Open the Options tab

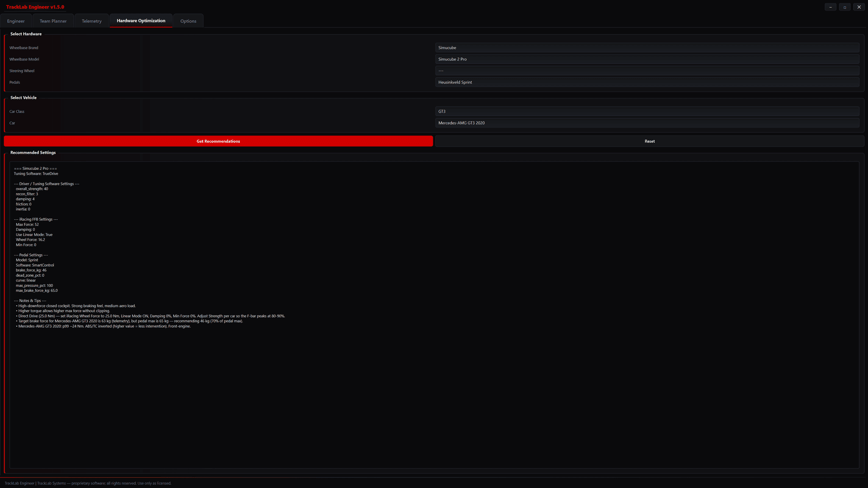tap(188, 21)
